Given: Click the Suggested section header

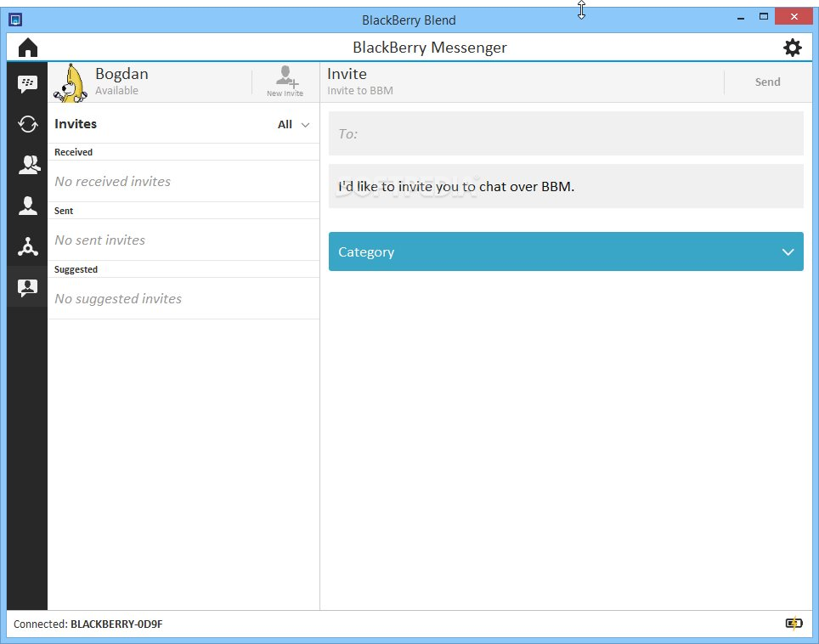Looking at the screenshot, I should 76,269.
